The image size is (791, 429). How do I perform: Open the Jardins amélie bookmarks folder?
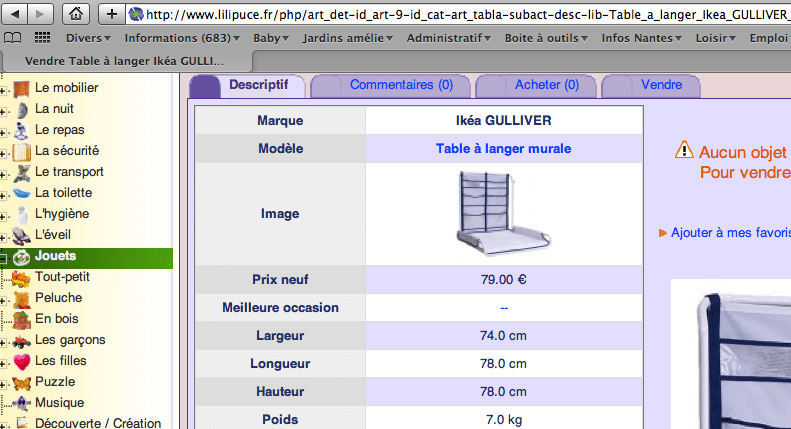[x=348, y=38]
